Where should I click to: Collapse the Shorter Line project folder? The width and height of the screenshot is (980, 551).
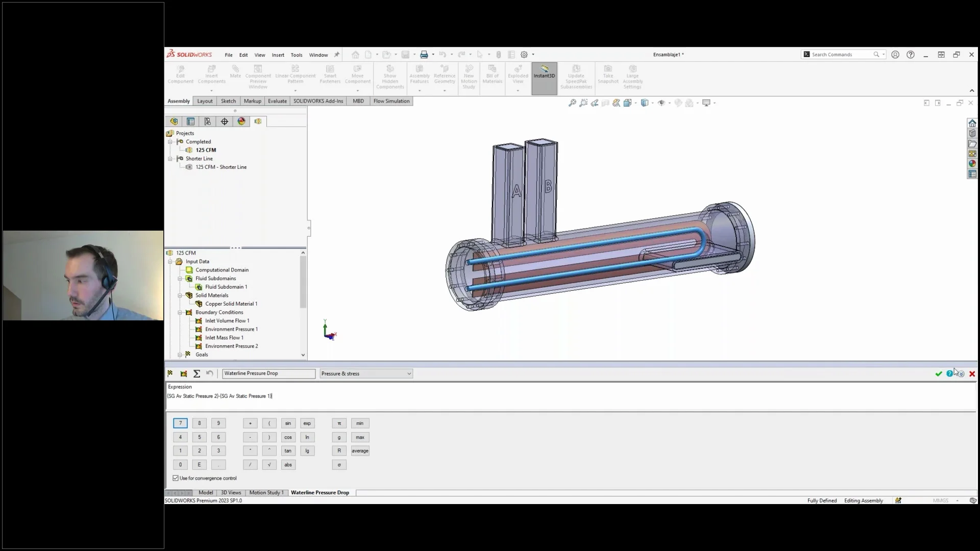coord(170,159)
